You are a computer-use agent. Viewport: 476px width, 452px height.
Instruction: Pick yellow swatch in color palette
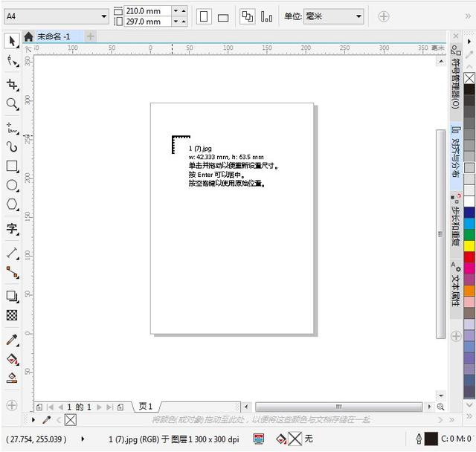(x=469, y=246)
